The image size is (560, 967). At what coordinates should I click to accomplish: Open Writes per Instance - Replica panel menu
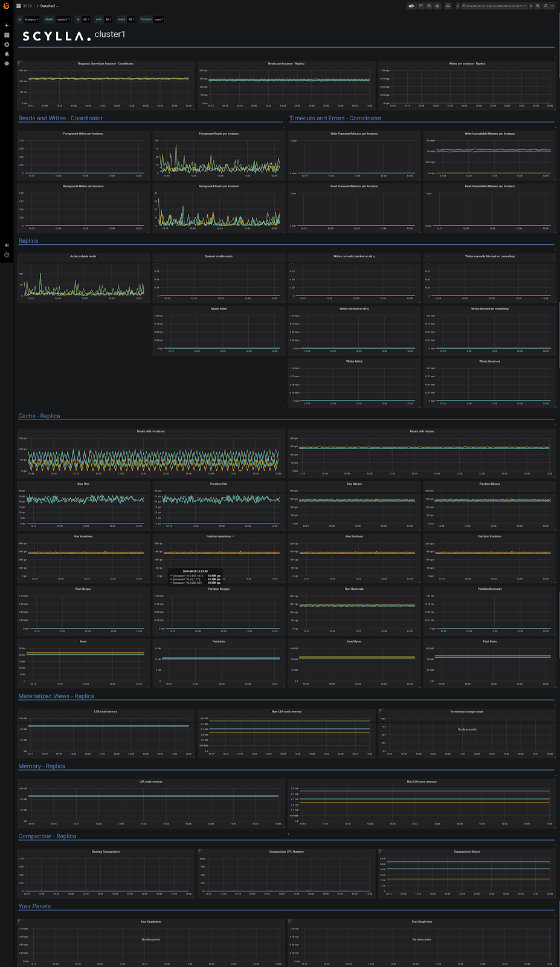[467, 63]
